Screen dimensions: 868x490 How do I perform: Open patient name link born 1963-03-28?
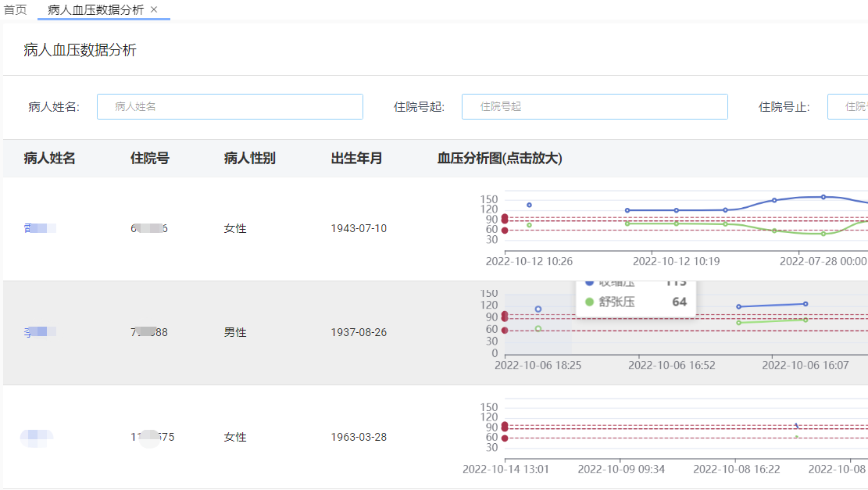(38, 437)
